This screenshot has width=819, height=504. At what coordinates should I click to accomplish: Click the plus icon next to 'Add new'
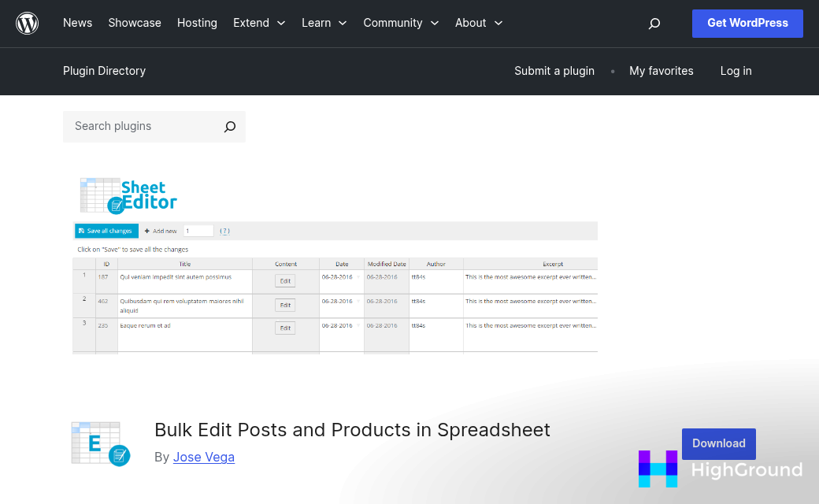pyautogui.click(x=146, y=230)
